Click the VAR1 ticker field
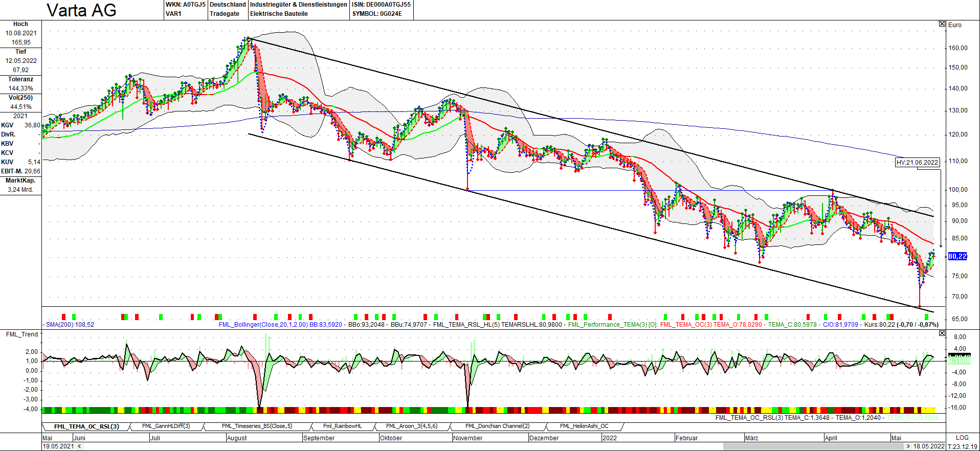The width and height of the screenshot is (980, 451). pyautogui.click(x=173, y=14)
